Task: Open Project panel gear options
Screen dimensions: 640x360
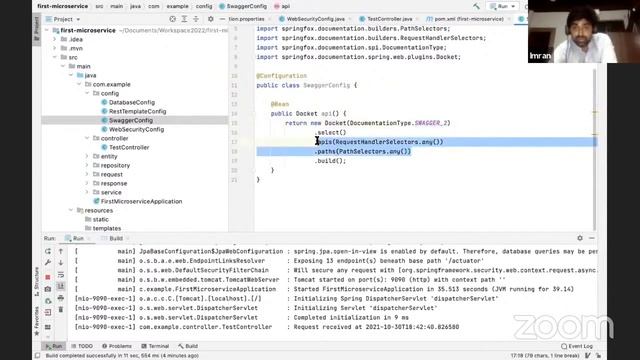Action: click(x=211, y=19)
